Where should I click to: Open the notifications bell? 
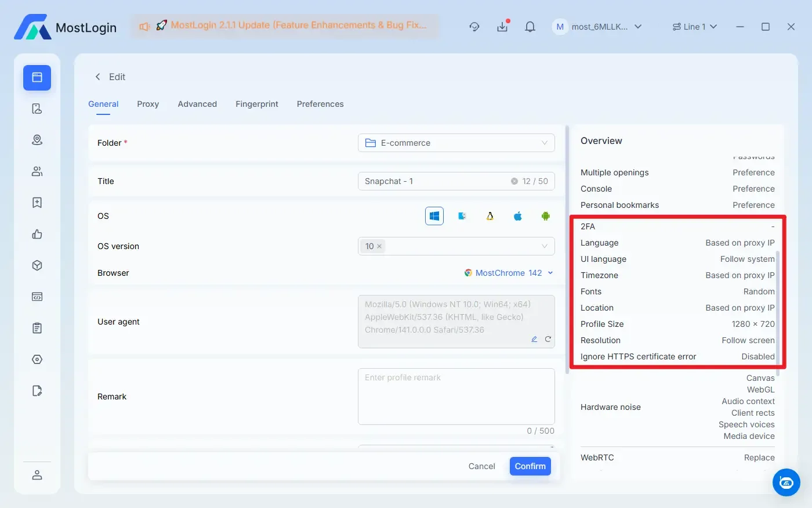click(530, 27)
